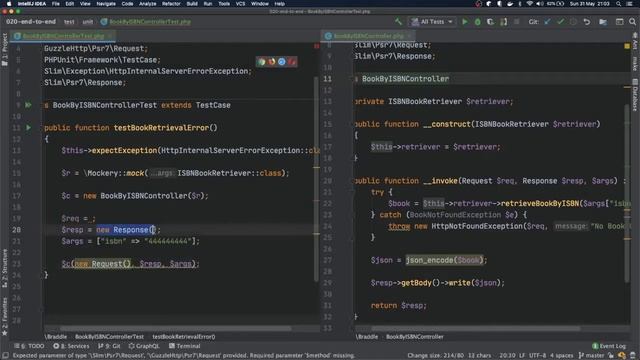Select BookByISBNController.php editor tab
Screen dimensions: 640x360
368,36
